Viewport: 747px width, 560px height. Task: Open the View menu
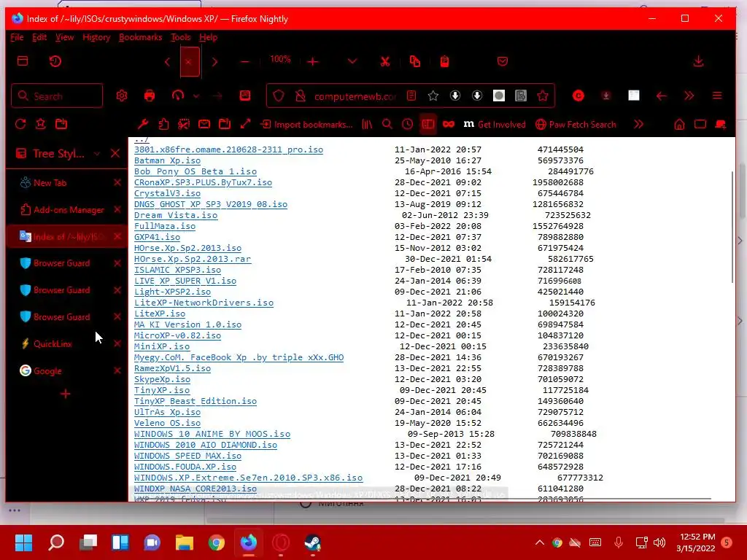[64, 37]
